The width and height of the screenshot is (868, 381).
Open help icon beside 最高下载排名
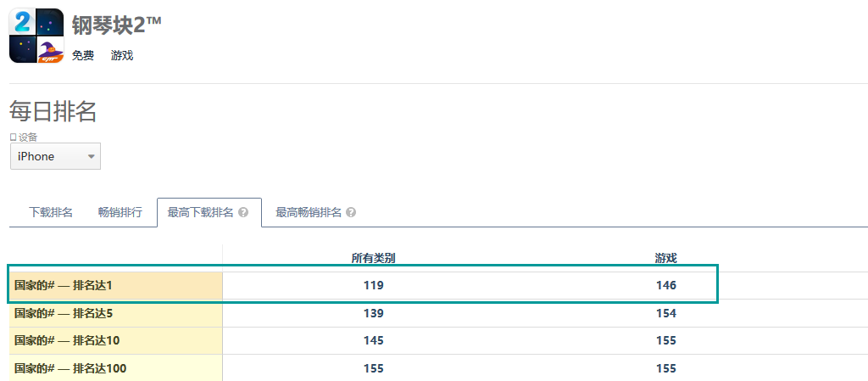click(x=243, y=213)
